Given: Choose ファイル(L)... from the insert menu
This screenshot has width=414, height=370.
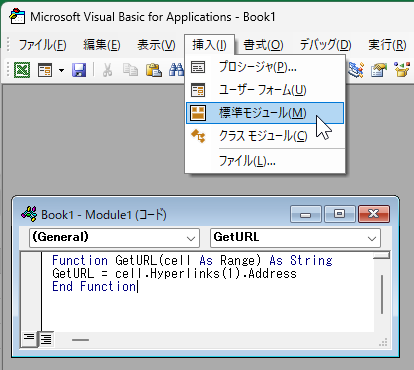Looking at the screenshot, I should click(265, 161).
